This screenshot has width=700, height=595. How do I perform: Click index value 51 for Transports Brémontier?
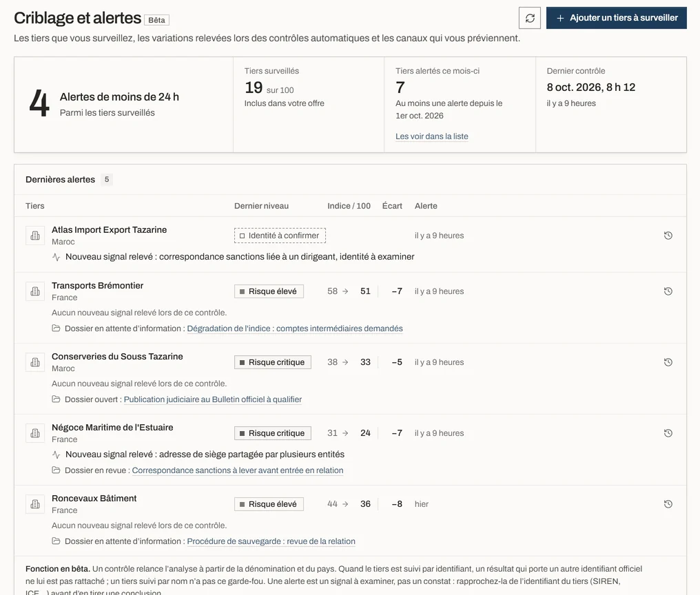click(x=365, y=291)
